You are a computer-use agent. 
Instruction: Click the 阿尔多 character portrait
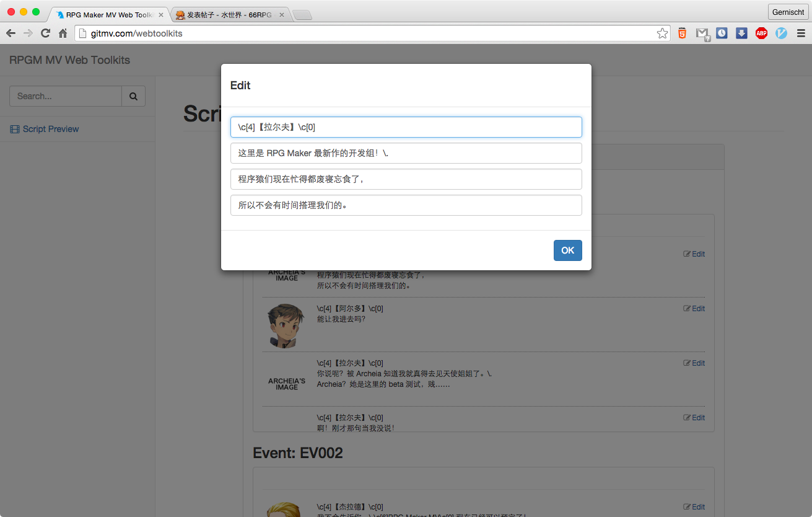coord(286,325)
